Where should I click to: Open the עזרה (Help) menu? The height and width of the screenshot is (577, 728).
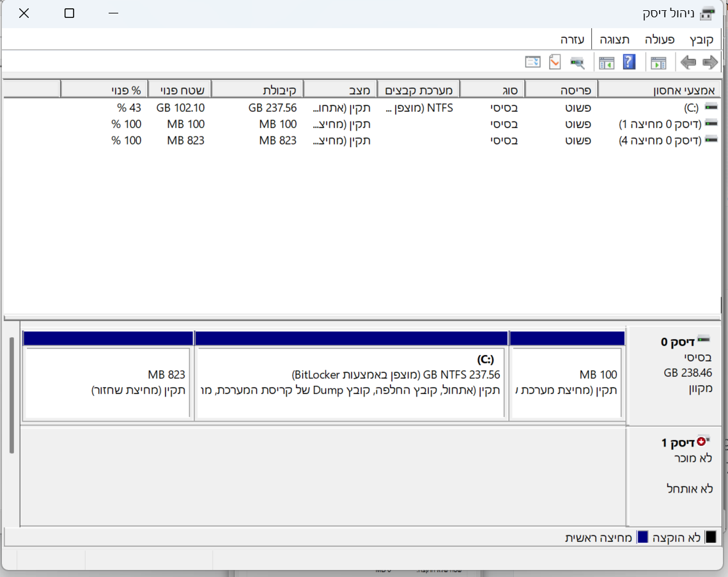(x=573, y=40)
